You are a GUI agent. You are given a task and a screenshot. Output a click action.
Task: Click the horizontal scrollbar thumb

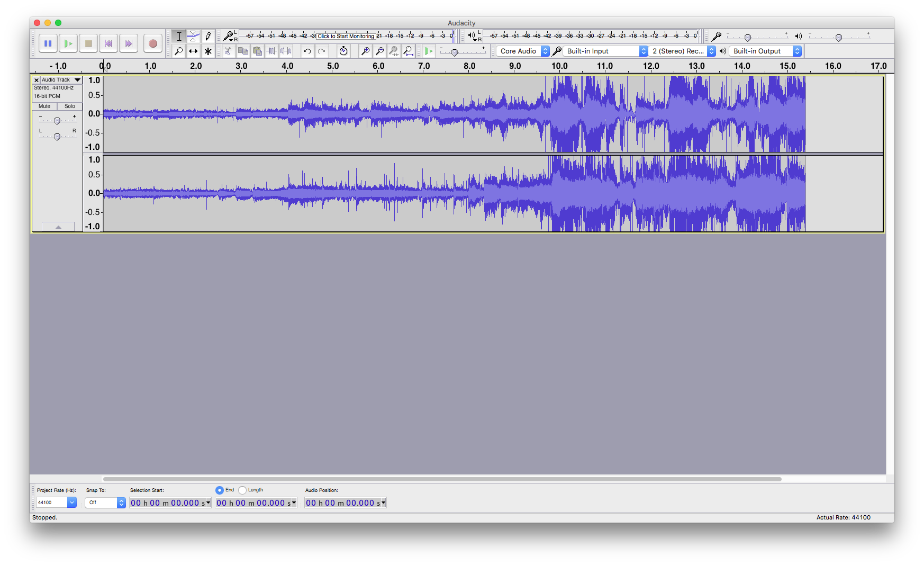442,479
